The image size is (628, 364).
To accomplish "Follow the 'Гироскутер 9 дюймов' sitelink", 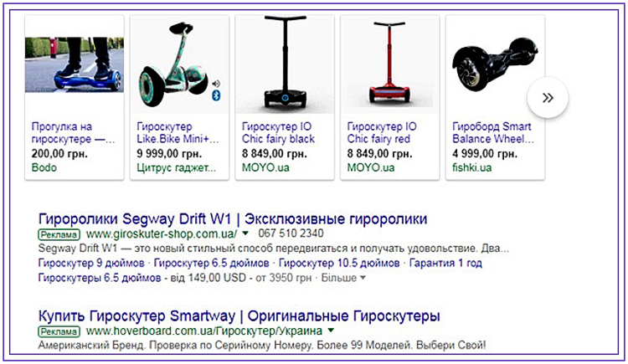I will click(x=91, y=263).
